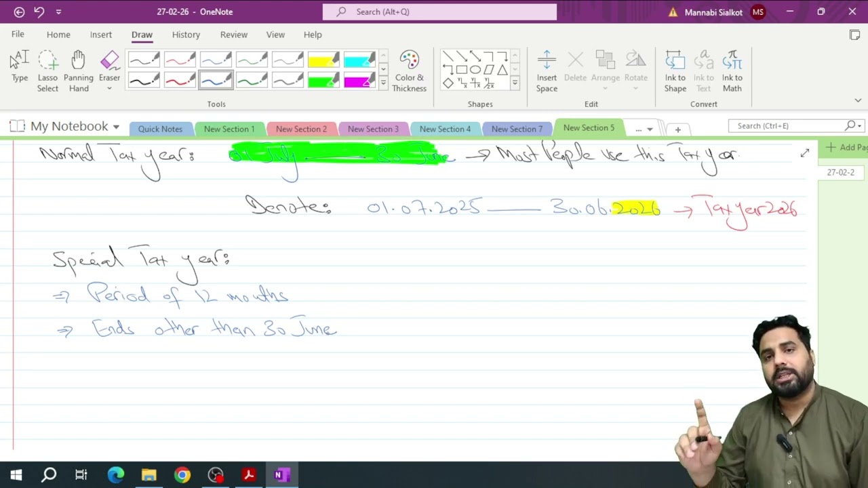Insert the ellipse shape
The image size is (868, 488).
point(475,70)
